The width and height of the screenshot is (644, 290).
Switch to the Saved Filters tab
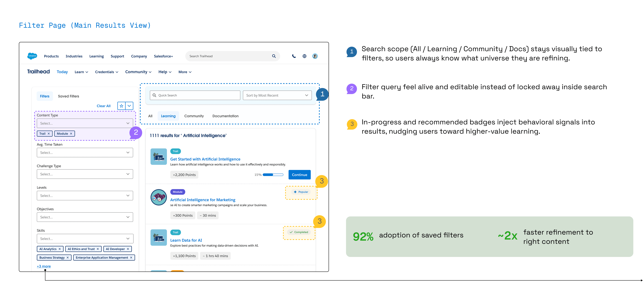(68, 96)
